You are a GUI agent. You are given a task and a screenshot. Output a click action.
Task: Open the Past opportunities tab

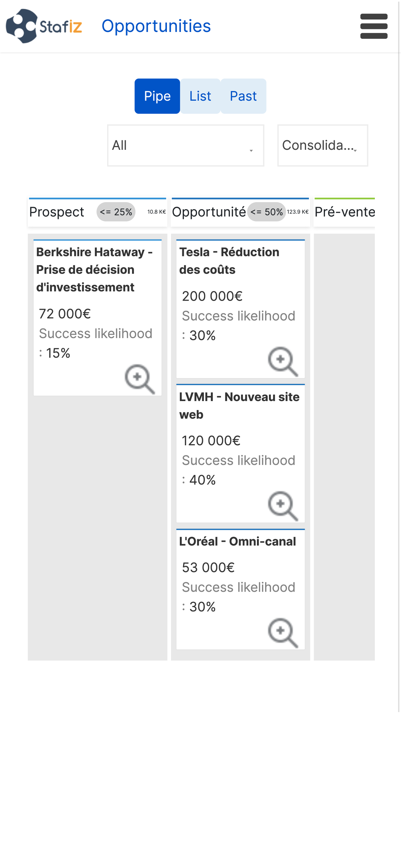(x=243, y=96)
